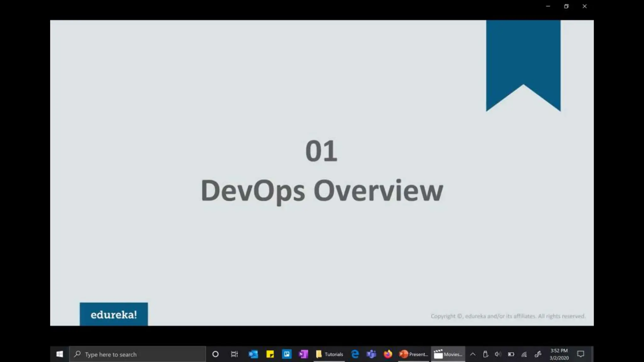Click the USB safely remove icon

(486, 354)
